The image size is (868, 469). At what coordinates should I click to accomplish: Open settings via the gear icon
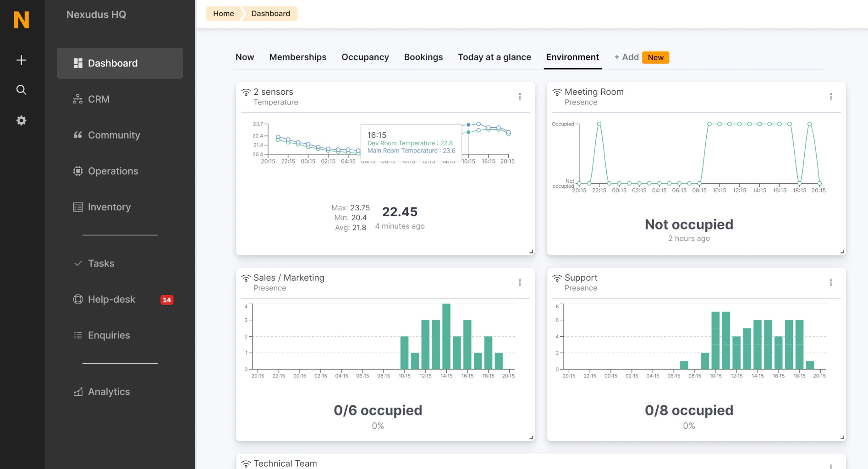pyautogui.click(x=21, y=120)
